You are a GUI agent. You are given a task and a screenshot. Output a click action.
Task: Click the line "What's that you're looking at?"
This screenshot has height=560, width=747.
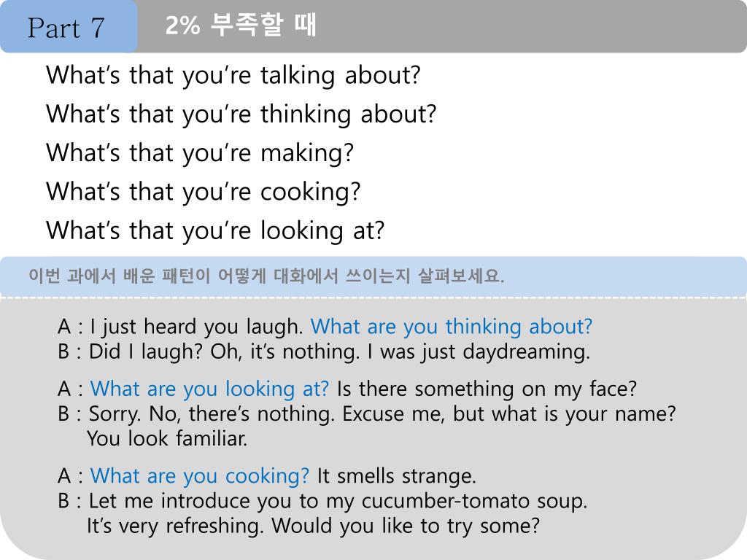[215, 230]
